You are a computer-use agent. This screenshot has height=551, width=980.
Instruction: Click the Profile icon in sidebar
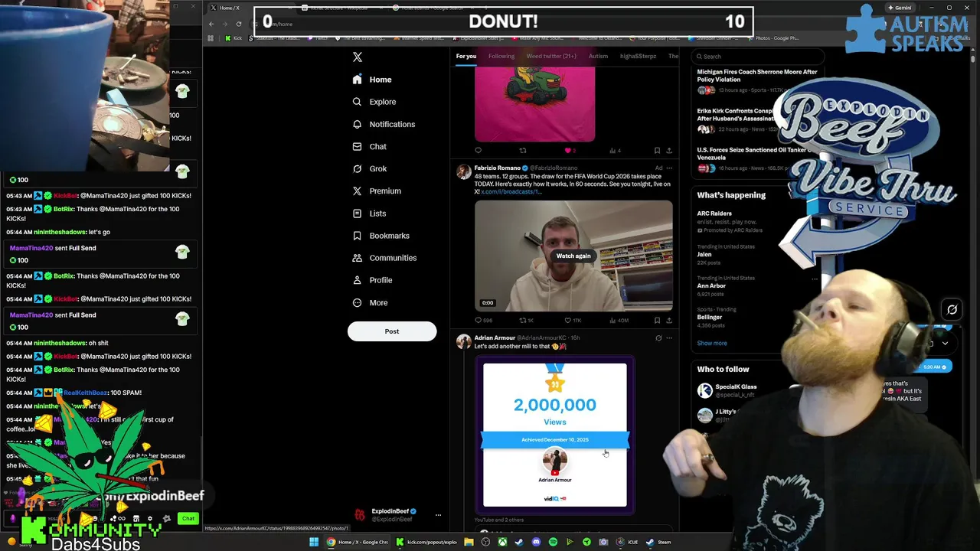point(357,280)
